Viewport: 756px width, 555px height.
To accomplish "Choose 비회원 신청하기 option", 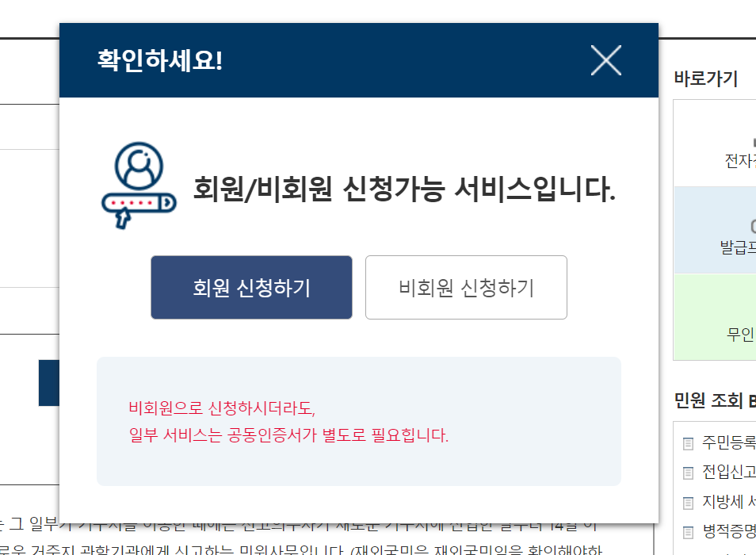I will (466, 287).
